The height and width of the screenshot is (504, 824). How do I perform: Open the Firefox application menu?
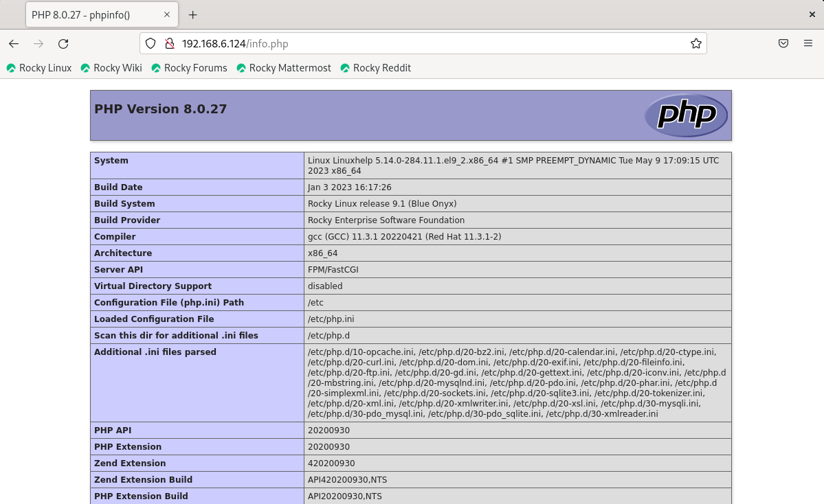coord(808,43)
